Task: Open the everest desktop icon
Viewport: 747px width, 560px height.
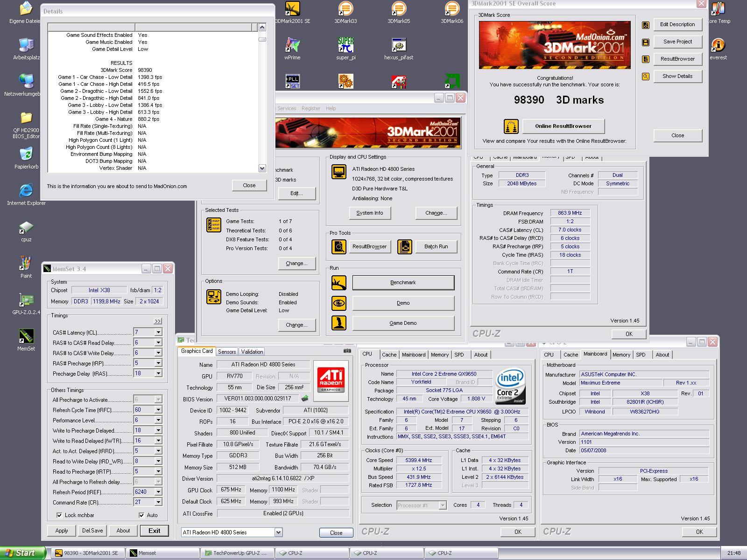Action: click(718, 49)
